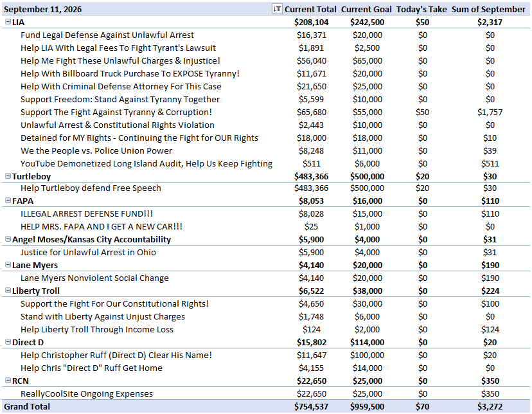
Task: Collapse the FAPA group
Action: point(8,200)
